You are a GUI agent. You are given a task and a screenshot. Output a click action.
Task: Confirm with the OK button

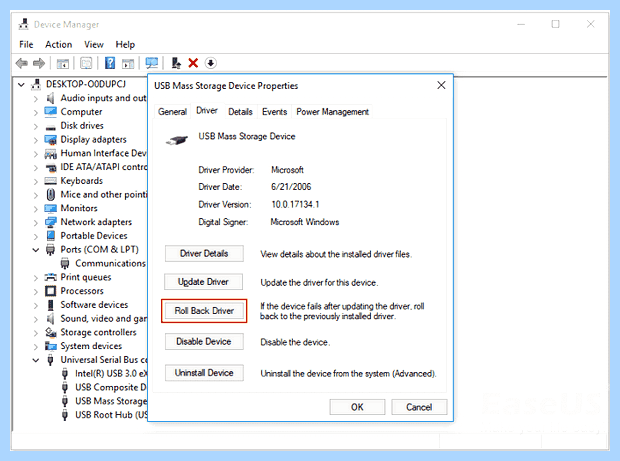click(x=357, y=407)
